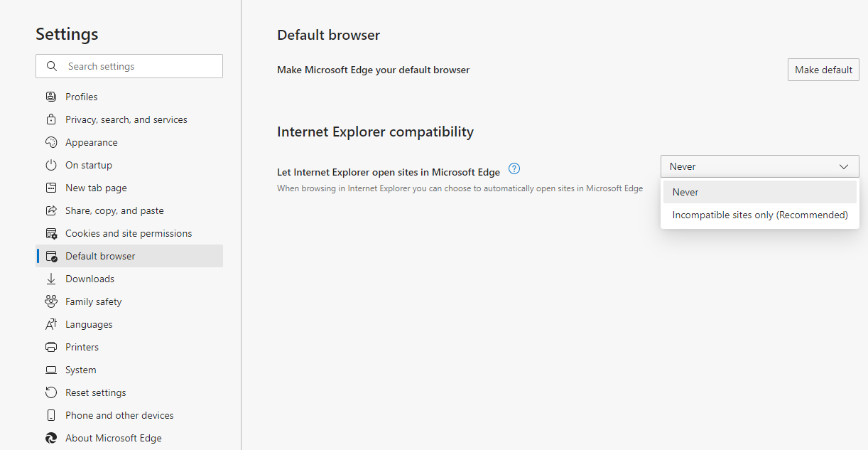The height and width of the screenshot is (450, 868).
Task: Click the Privacy lock icon
Action: [x=51, y=119]
